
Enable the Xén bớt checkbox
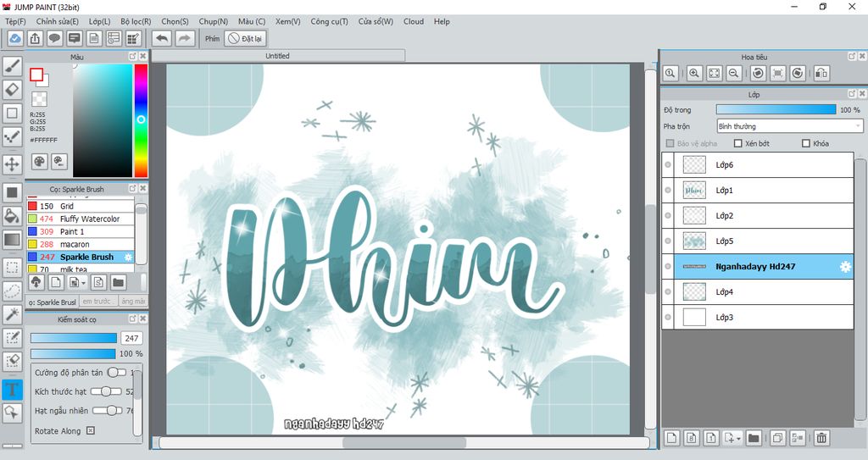[738, 143]
